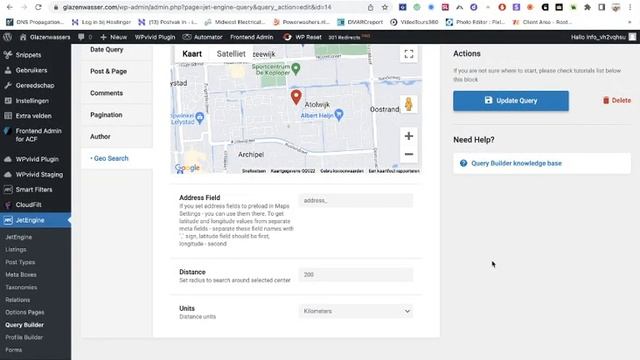The width and height of the screenshot is (640, 360).
Task: Open Automator in the admin bar
Action: click(202, 37)
